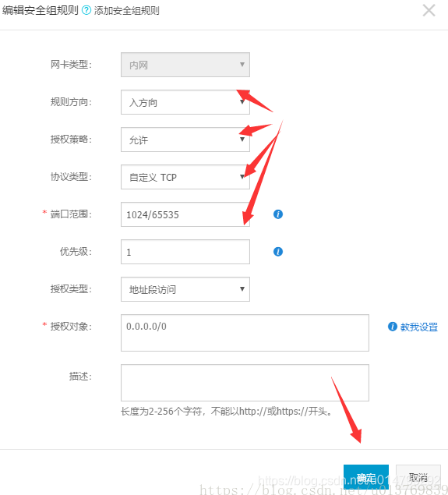The height and width of the screenshot is (495, 448).
Task: Open the 规则方向 dropdown showing 入方向
Action: [x=185, y=102]
